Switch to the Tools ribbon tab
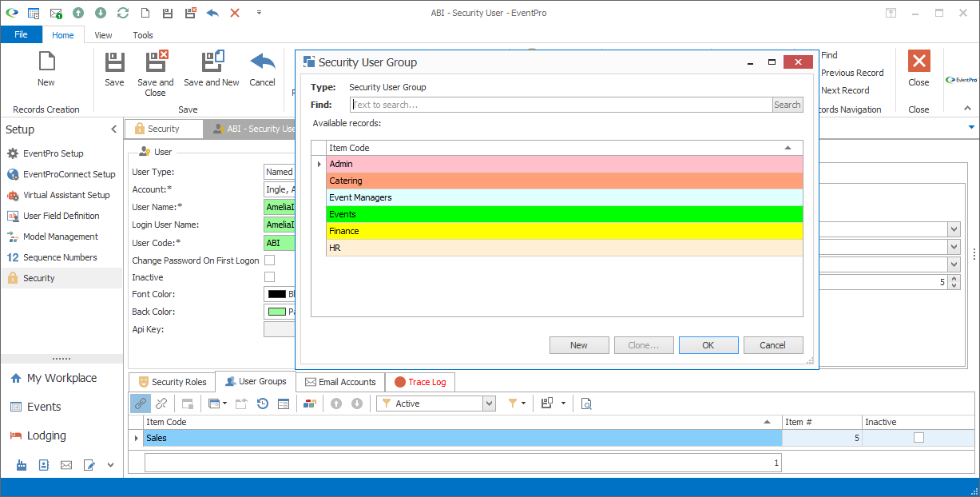980x497 pixels. [x=143, y=35]
